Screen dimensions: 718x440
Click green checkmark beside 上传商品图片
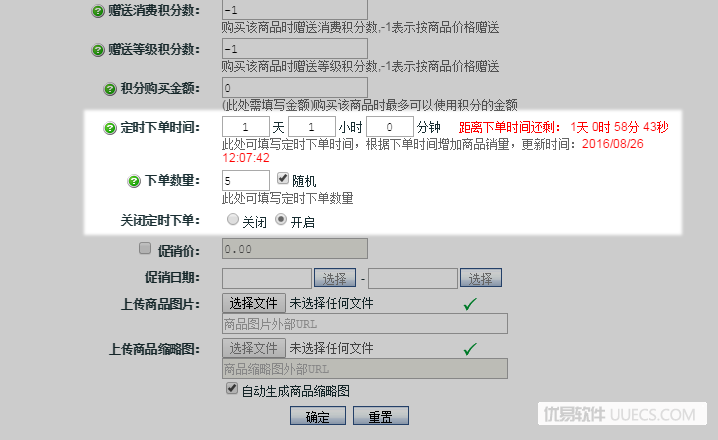pyautogui.click(x=470, y=304)
